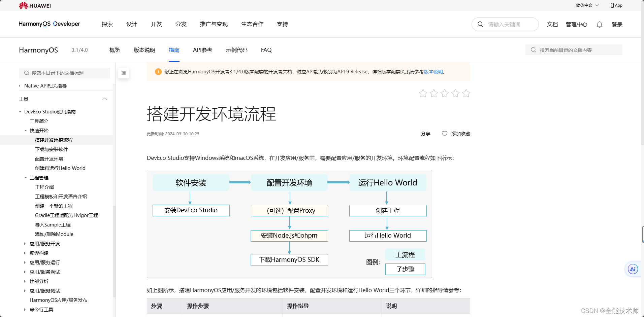Image resolution: width=644 pixels, height=317 pixels.
Task: Rate the article with the first star
Action: pos(423,93)
